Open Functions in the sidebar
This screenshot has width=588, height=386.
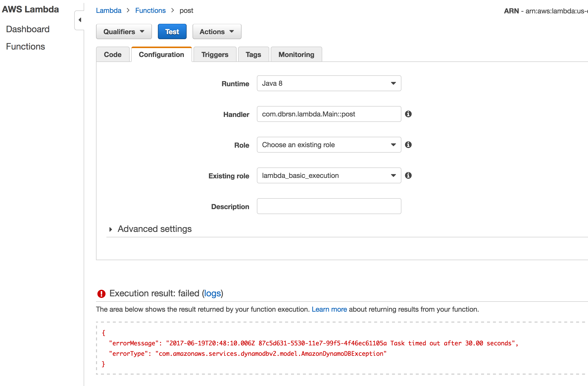(x=25, y=46)
